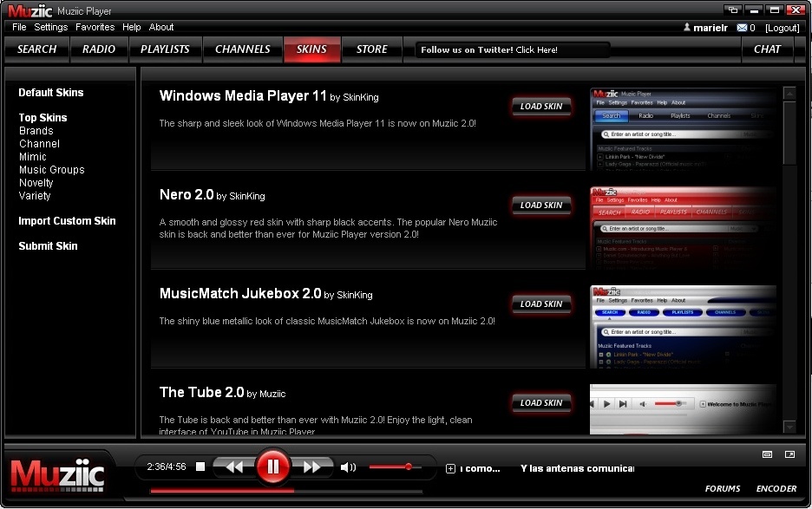Click the stop playback square icon
Screen dimensions: 812x509
[201, 467]
